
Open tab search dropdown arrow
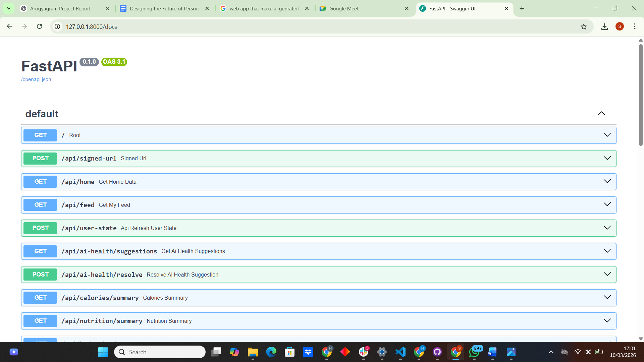9,8
